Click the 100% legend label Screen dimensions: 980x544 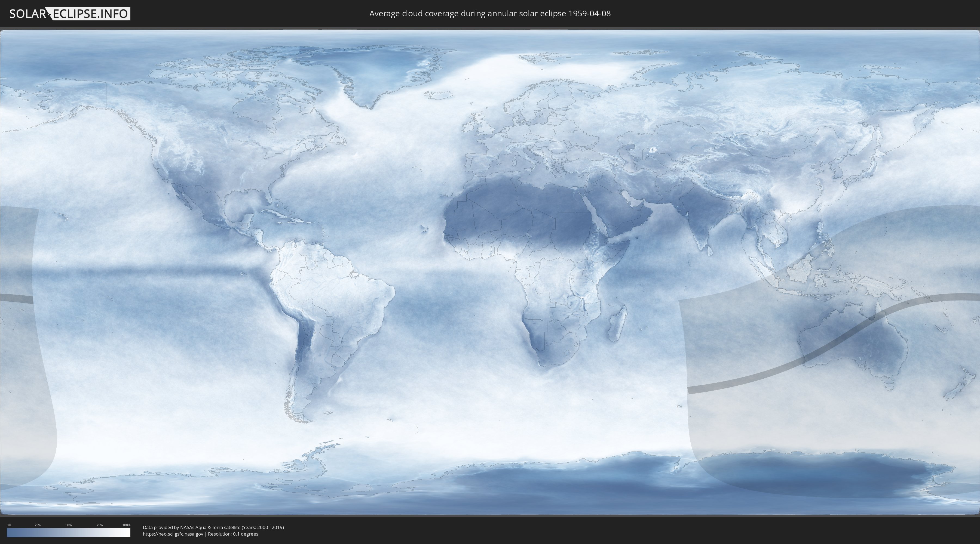(x=126, y=525)
